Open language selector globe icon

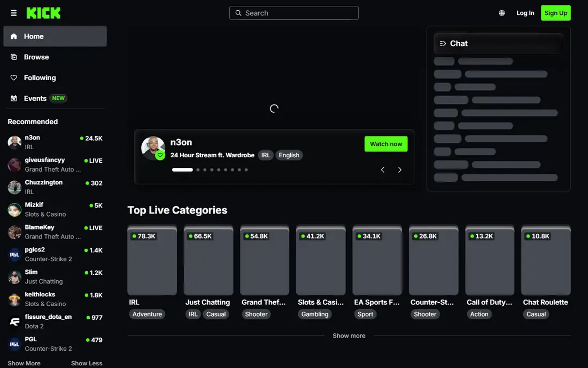502,13
